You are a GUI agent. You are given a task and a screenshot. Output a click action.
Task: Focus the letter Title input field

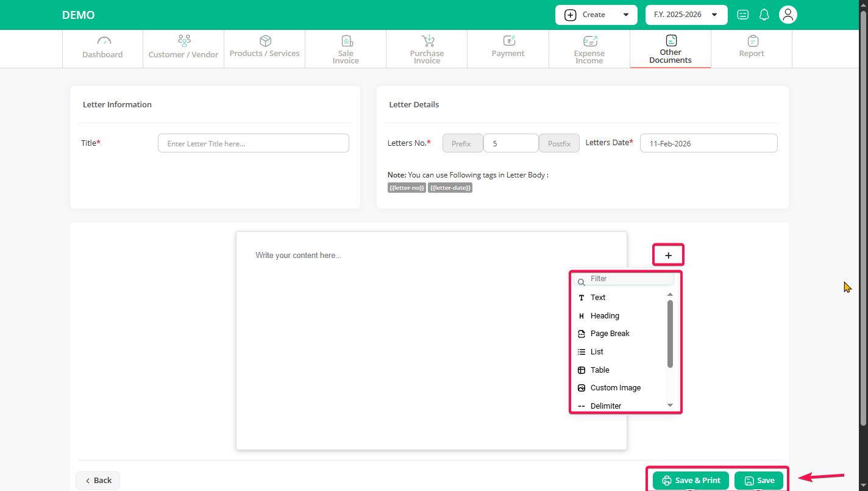click(253, 143)
